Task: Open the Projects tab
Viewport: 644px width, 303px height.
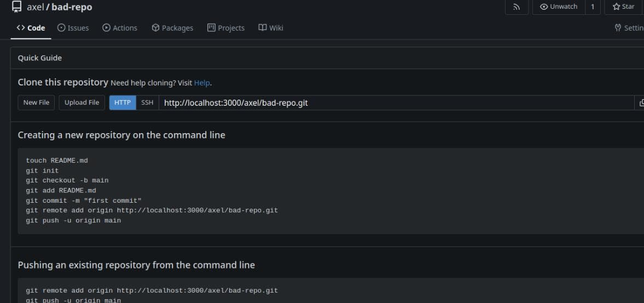Action: [x=225, y=28]
